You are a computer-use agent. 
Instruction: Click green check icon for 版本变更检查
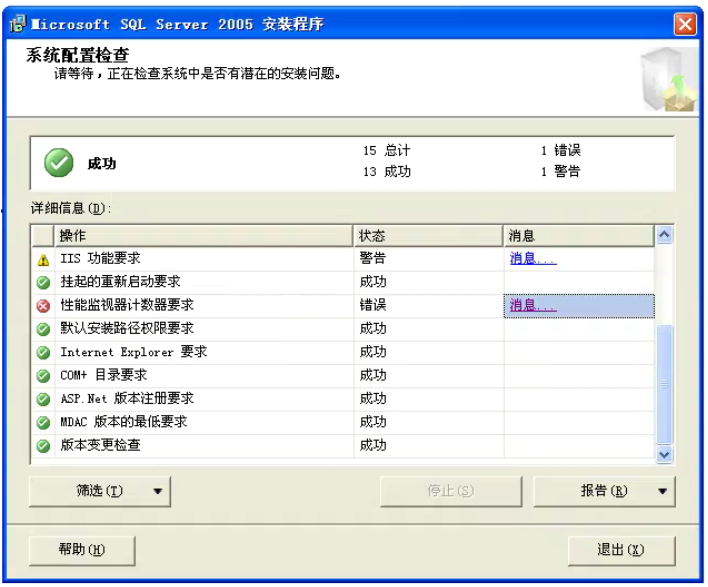coord(43,446)
